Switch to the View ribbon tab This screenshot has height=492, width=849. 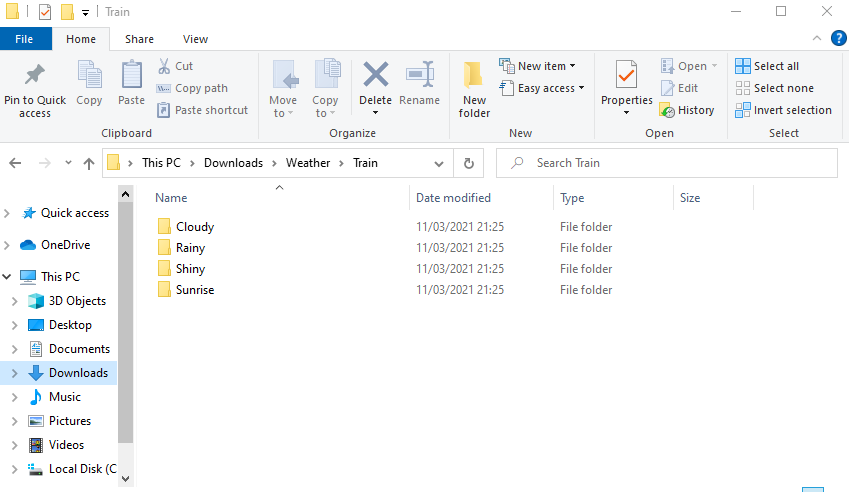point(195,39)
